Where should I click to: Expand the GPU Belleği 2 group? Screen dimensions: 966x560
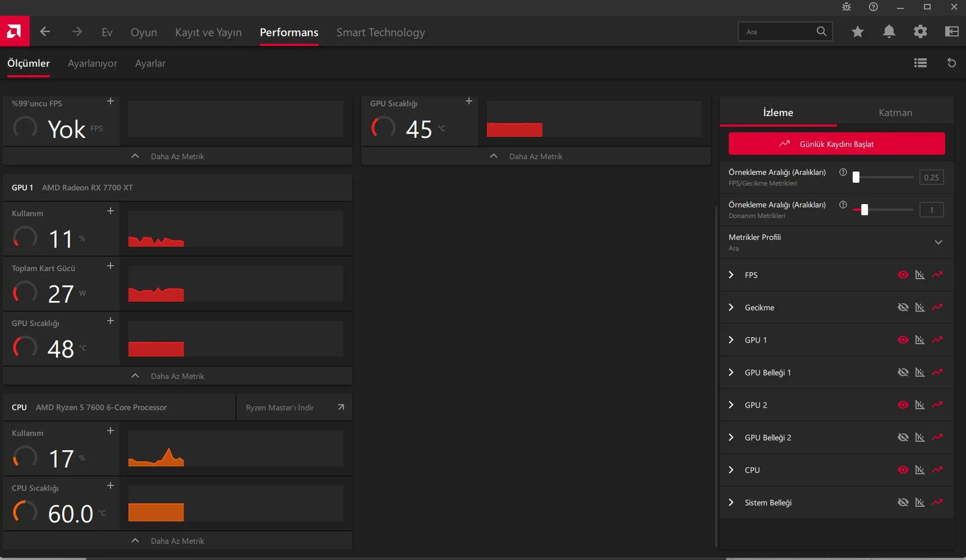click(x=731, y=437)
